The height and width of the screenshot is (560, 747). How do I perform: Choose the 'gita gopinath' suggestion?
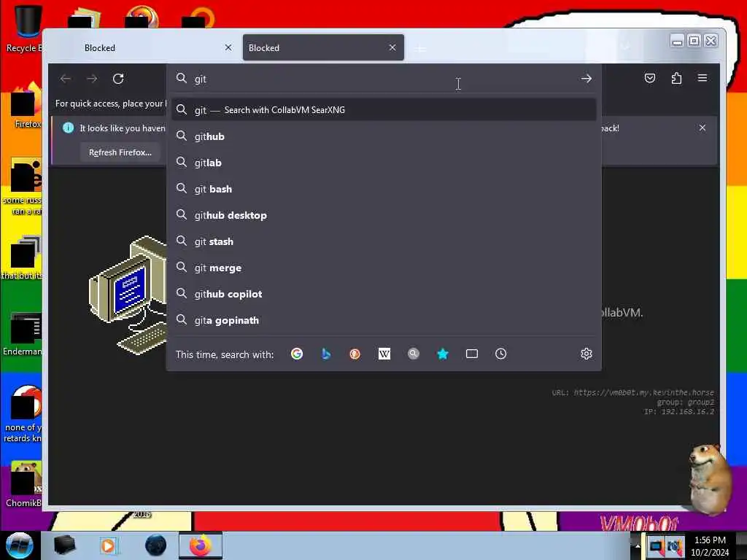tap(384, 320)
